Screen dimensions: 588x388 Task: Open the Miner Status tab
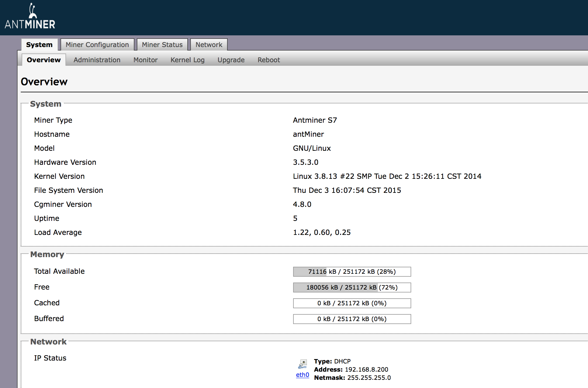tap(162, 45)
